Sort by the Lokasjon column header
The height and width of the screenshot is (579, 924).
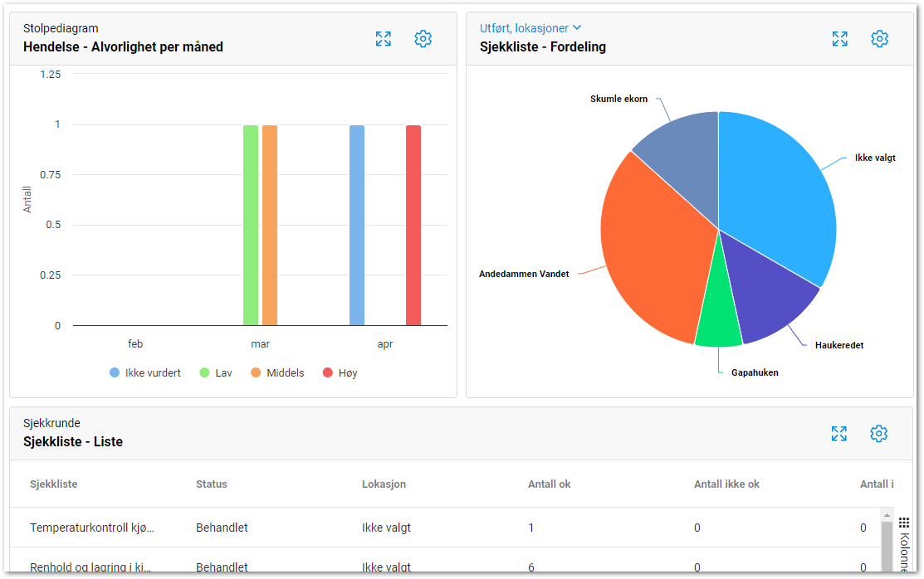coord(384,484)
